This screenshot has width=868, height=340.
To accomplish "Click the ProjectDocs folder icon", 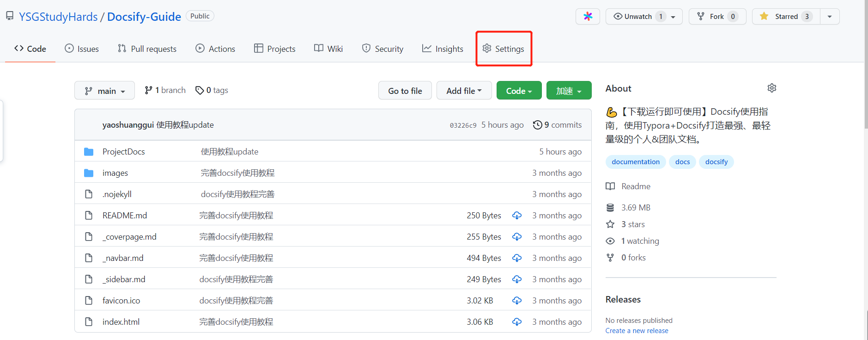I will click(89, 152).
